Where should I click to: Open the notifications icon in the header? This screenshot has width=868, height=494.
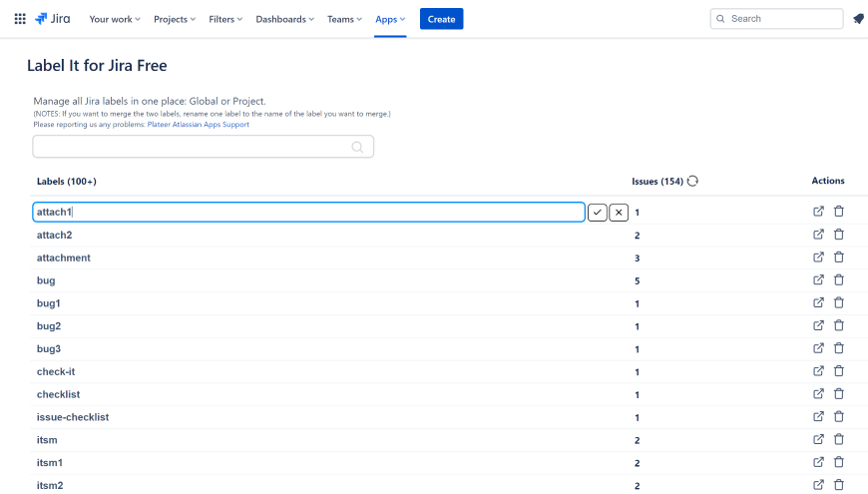click(858, 19)
